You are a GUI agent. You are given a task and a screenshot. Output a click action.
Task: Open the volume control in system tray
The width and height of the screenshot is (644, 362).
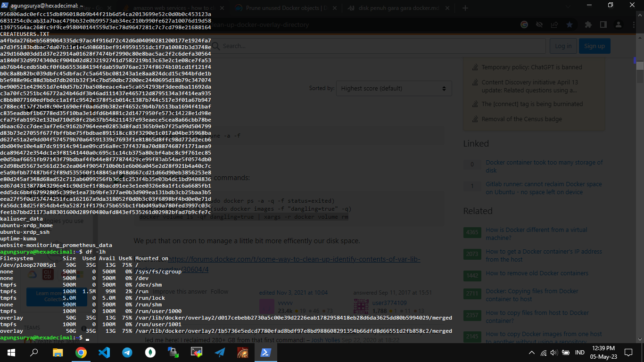554,353
